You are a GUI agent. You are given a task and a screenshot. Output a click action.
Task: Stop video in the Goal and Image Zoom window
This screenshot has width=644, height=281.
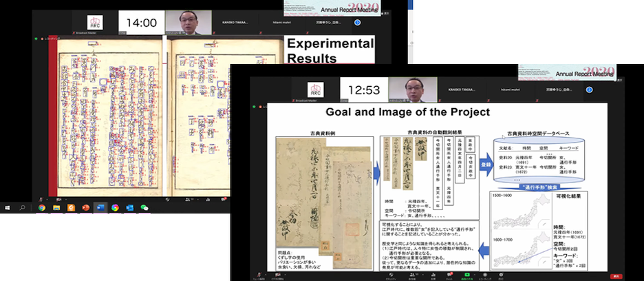click(x=277, y=275)
